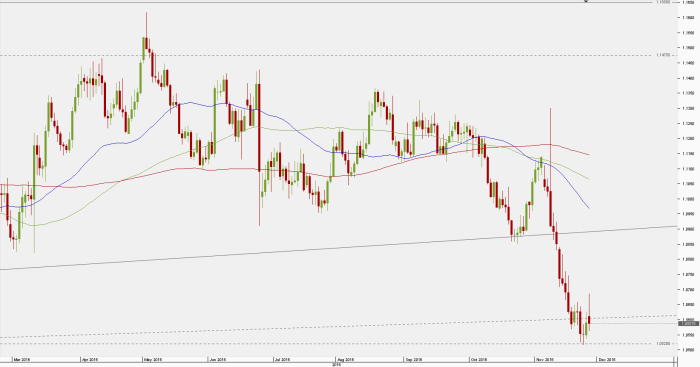
Task: Click the highest May 2016 candle peak
Action: [x=146, y=14]
